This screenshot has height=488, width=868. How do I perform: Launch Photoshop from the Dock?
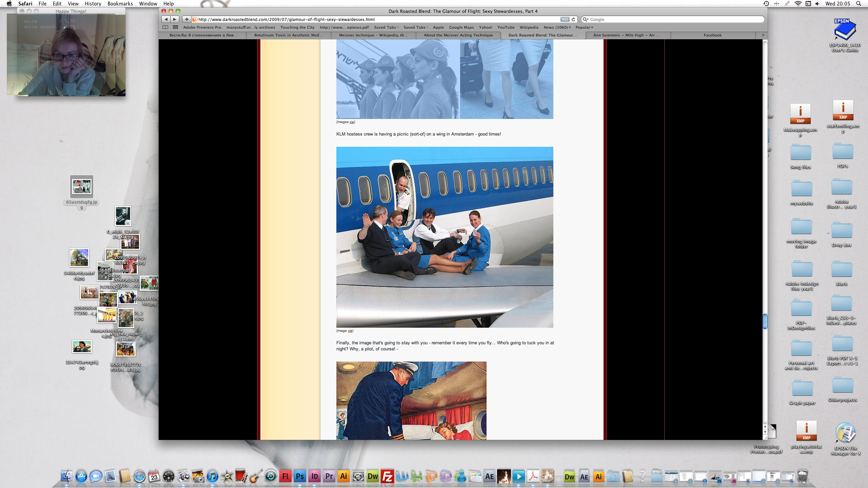click(x=300, y=476)
